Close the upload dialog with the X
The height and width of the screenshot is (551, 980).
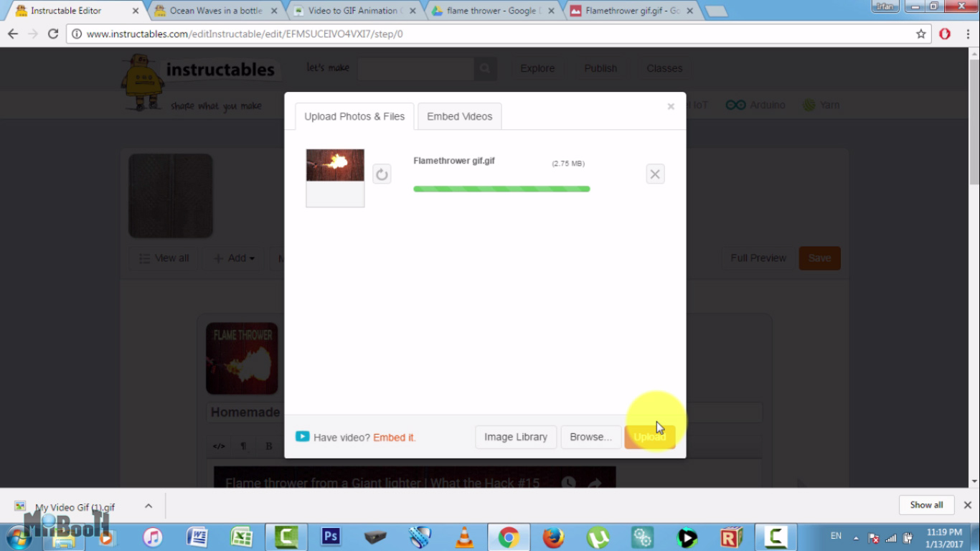coord(671,106)
